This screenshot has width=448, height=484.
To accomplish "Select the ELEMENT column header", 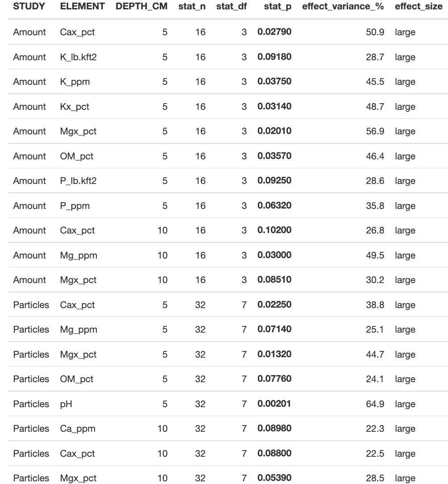I will [x=83, y=6].
